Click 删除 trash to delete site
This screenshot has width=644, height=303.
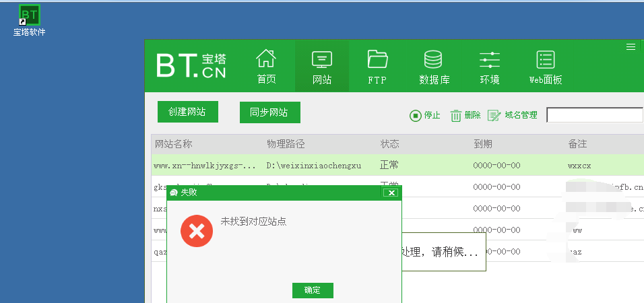[x=465, y=115]
